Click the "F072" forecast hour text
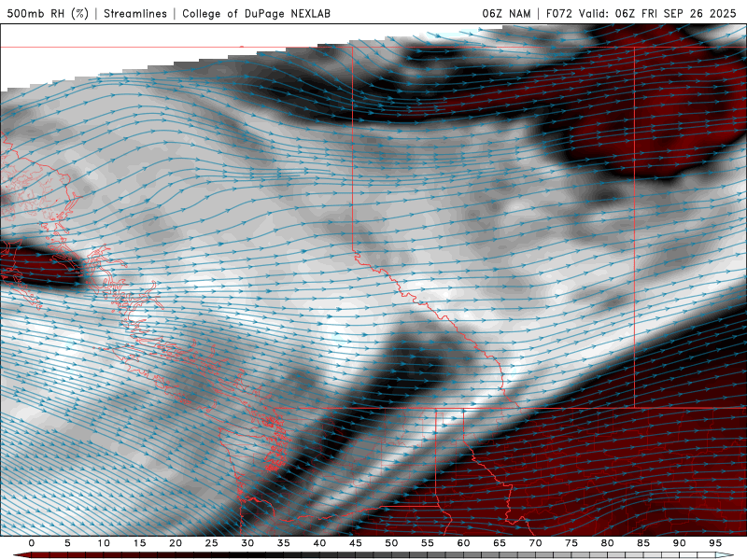747x560 pixels. [x=558, y=13]
